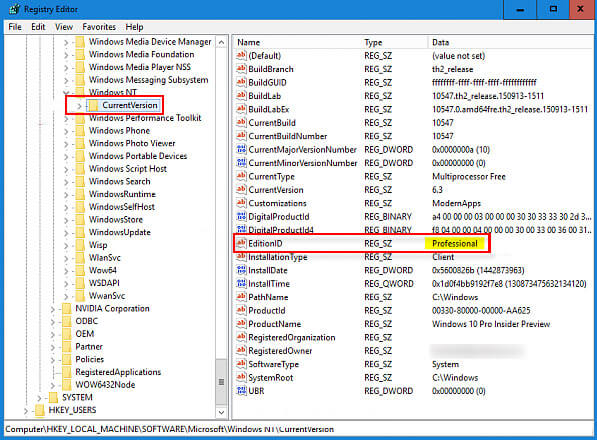597x440 pixels.
Task: Select the CurrentBuildNumber value name
Action: tap(287, 136)
